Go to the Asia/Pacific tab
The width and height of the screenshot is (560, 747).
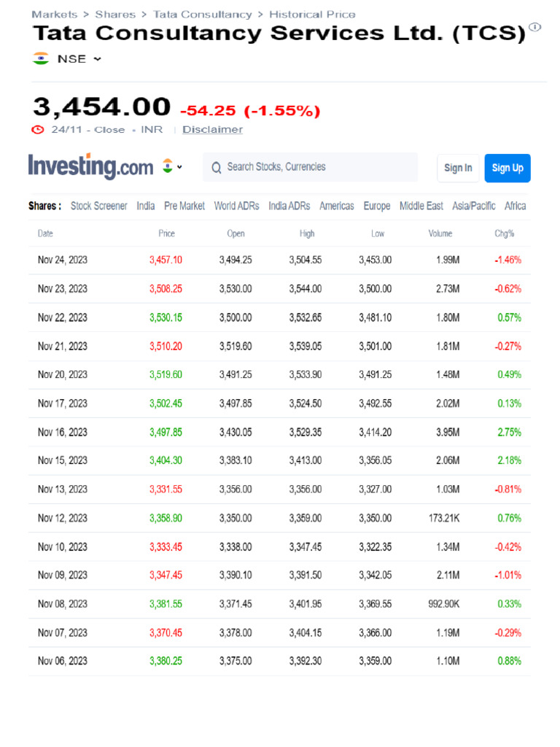pos(474,206)
